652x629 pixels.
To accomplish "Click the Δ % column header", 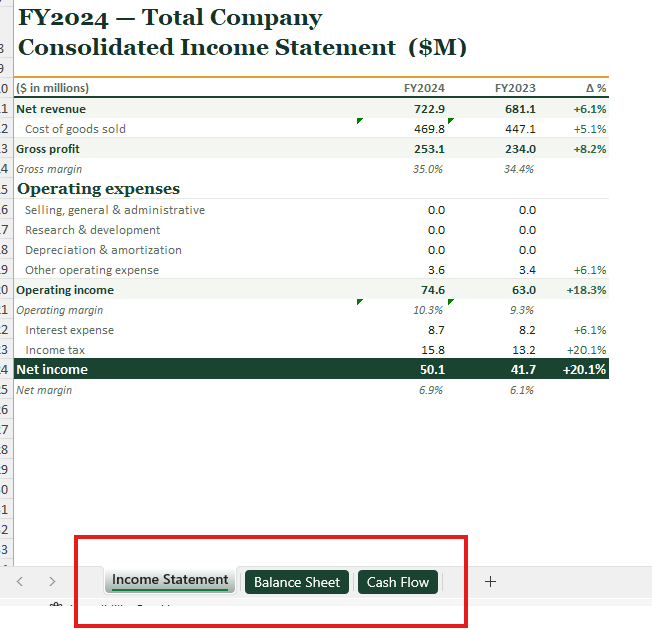I will [596, 88].
